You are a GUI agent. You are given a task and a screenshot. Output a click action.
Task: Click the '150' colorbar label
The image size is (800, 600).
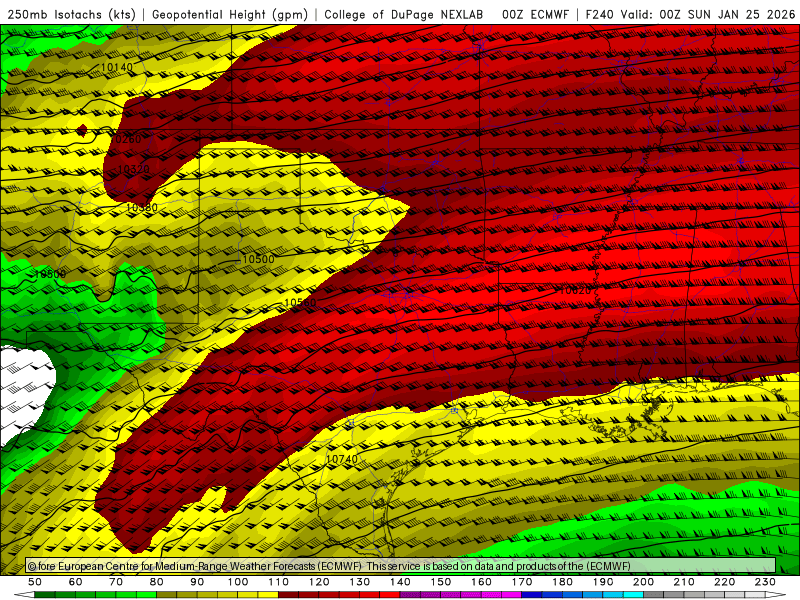(441, 582)
